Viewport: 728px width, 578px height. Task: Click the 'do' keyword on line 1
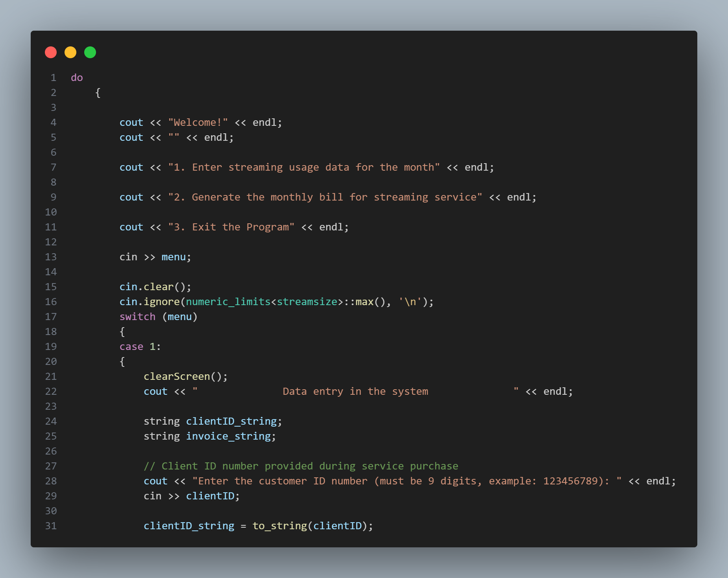tap(77, 78)
